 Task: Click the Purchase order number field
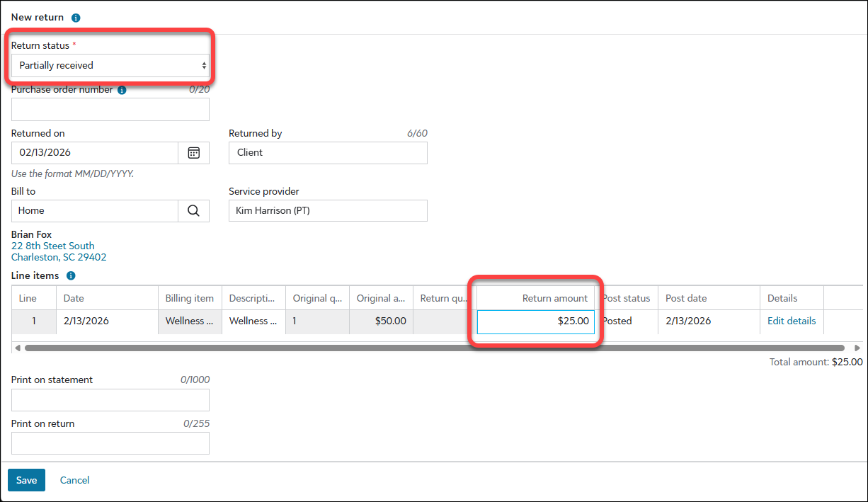pyautogui.click(x=110, y=110)
